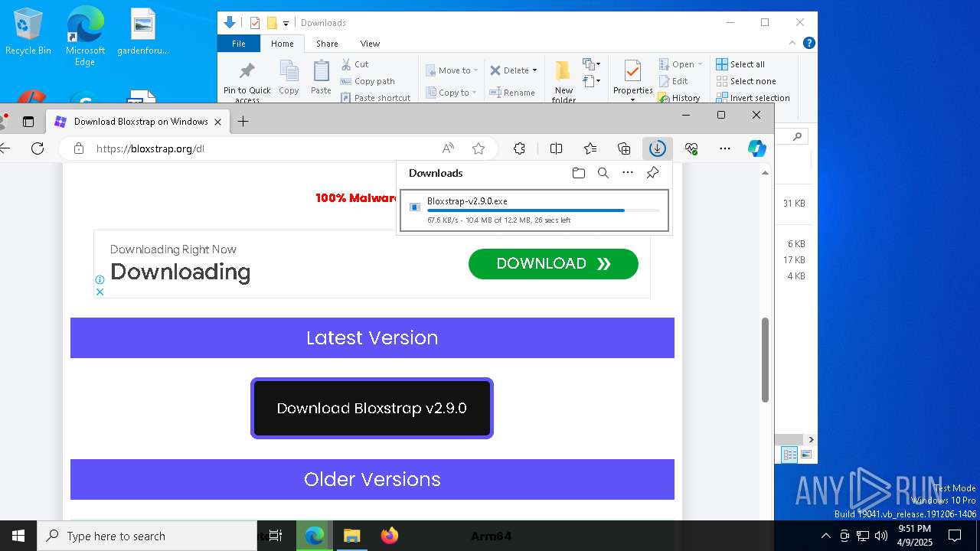980x551 pixels.
Task: Open Firefox from taskbar
Action: tap(390, 536)
